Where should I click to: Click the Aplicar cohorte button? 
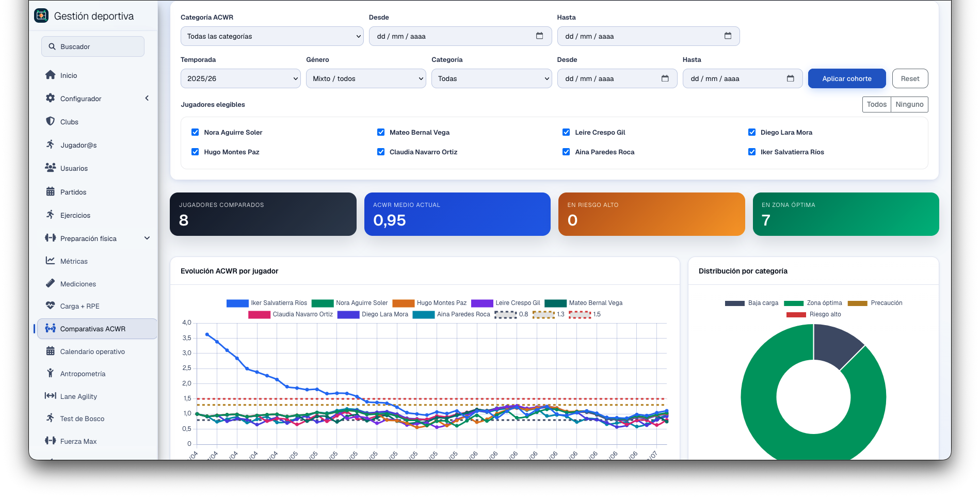click(x=847, y=78)
